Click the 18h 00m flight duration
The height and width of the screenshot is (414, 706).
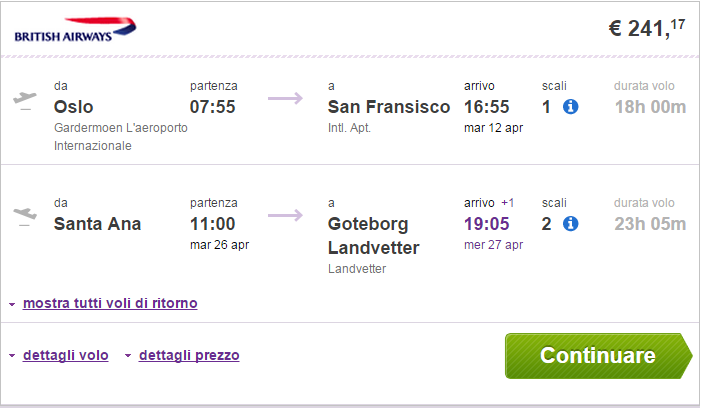click(x=651, y=107)
